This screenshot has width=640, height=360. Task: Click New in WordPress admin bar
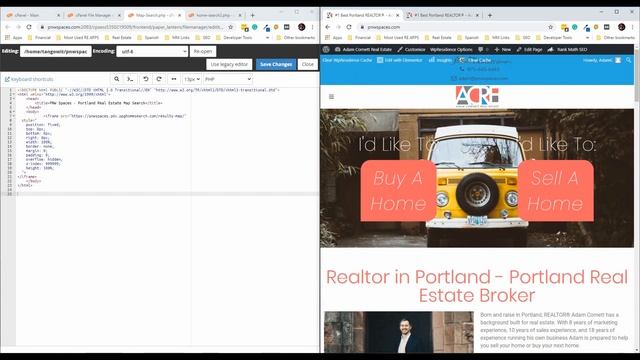coord(503,49)
